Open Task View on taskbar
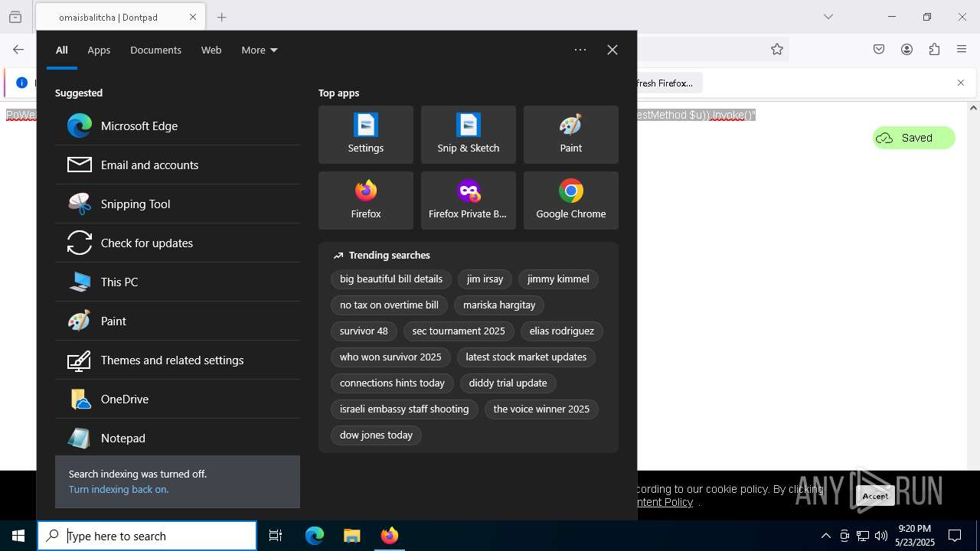 pos(276,536)
